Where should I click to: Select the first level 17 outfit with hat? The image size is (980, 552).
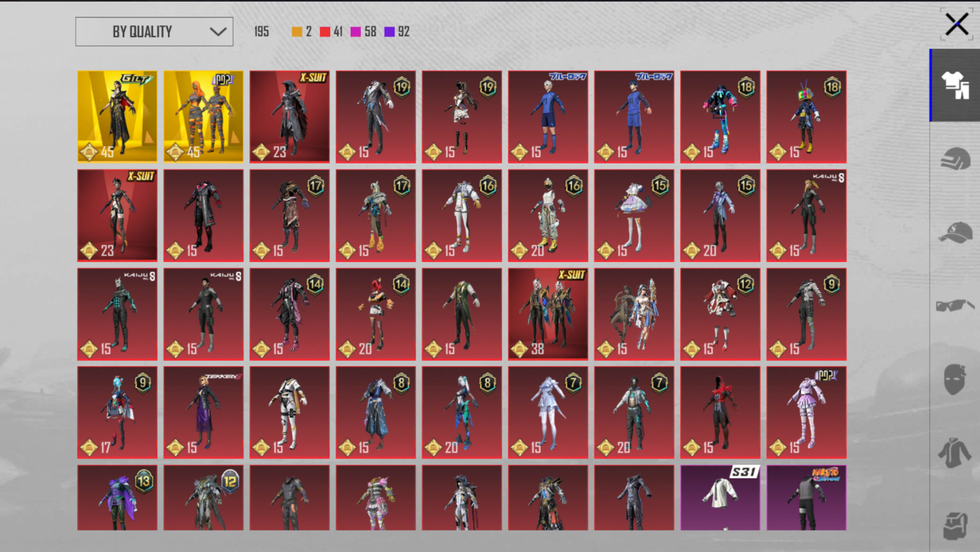point(290,215)
